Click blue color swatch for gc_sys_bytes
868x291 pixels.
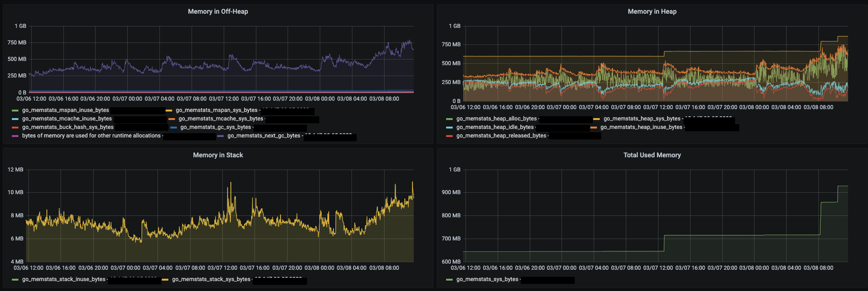click(x=173, y=128)
